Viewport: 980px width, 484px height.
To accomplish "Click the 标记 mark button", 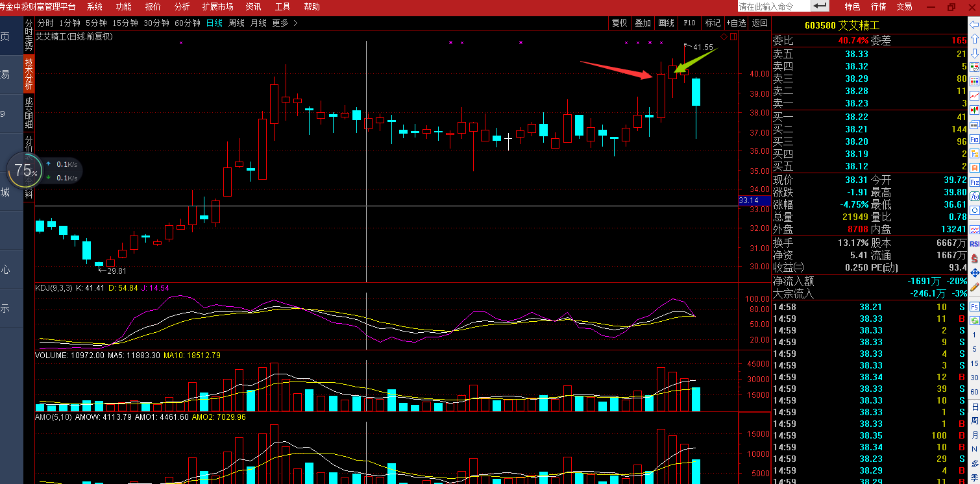I will click(713, 23).
